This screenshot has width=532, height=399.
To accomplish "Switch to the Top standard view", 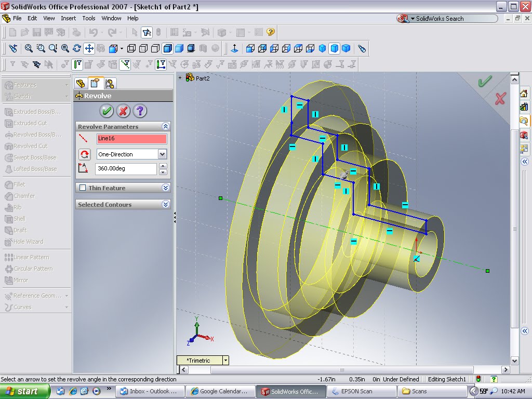I will [x=298, y=48].
